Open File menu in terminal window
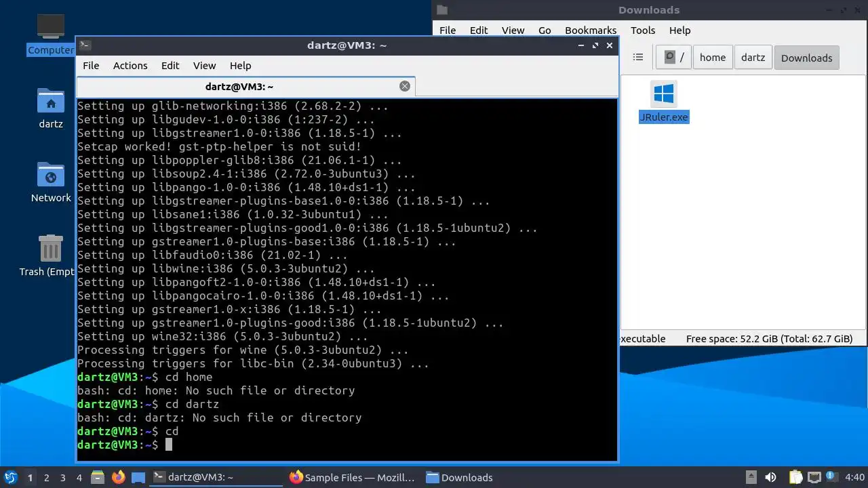868x488 pixels. coord(91,66)
